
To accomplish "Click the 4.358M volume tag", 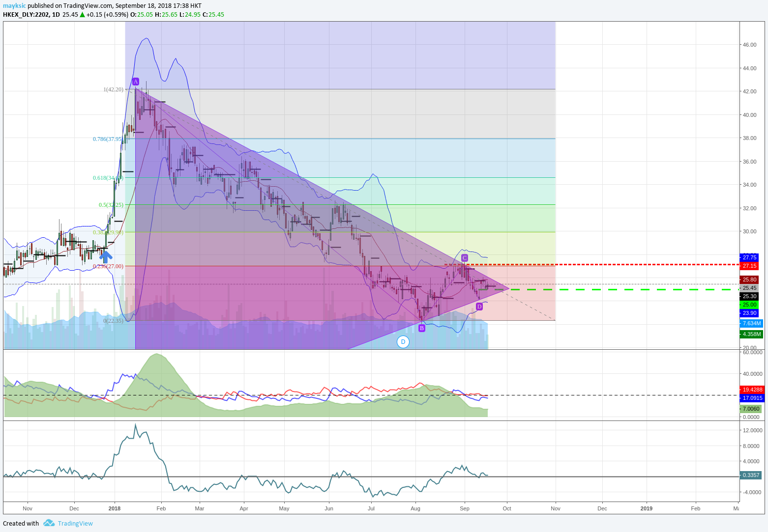I will point(751,334).
